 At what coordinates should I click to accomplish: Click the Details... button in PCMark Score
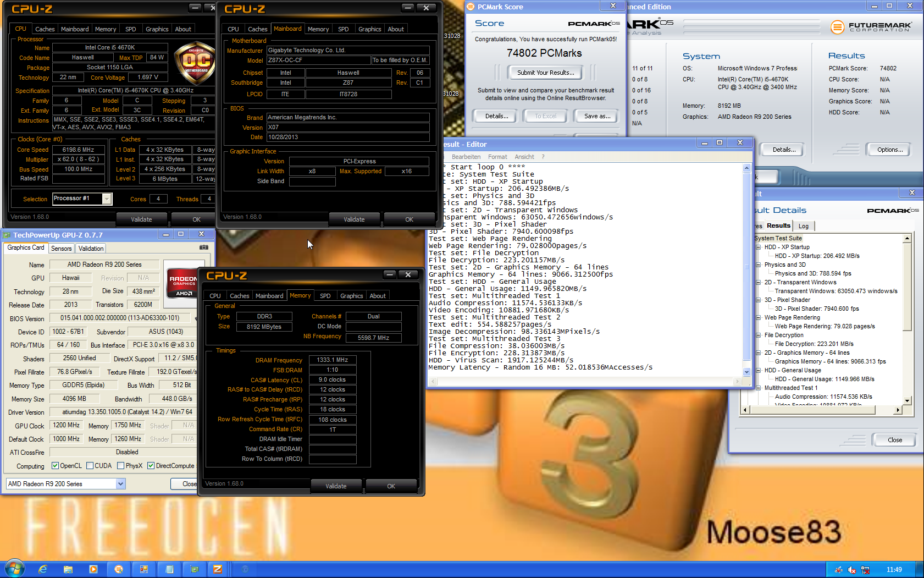tap(496, 116)
